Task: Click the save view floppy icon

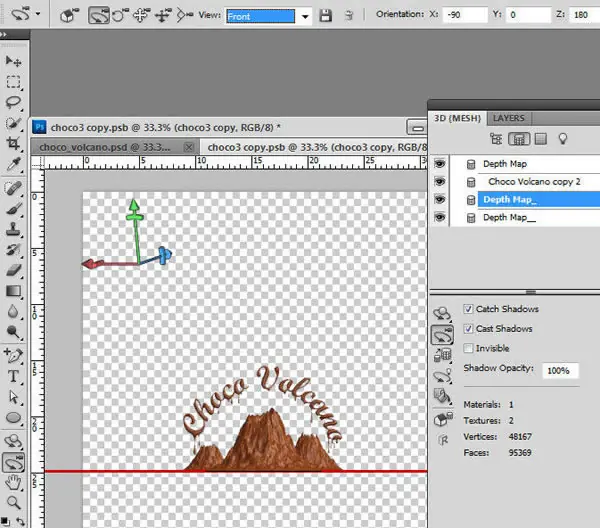Action: point(325,16)
